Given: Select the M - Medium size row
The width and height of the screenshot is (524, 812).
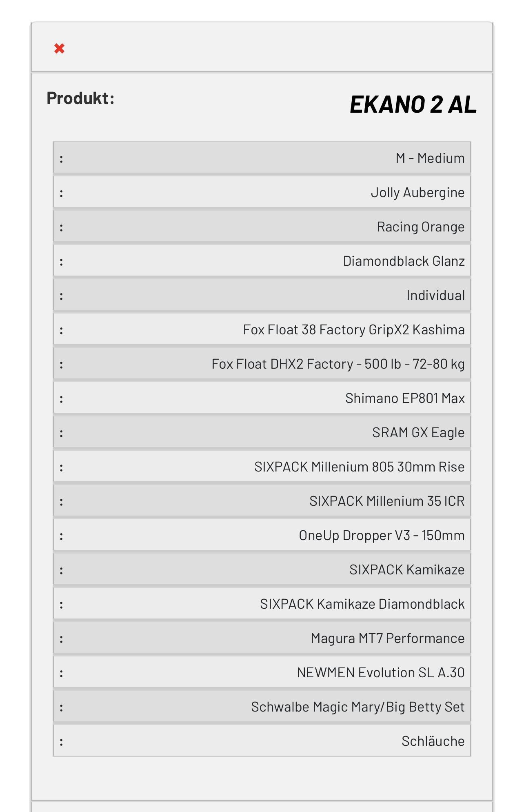Looking at the screenshot, I should click(262, 158).
